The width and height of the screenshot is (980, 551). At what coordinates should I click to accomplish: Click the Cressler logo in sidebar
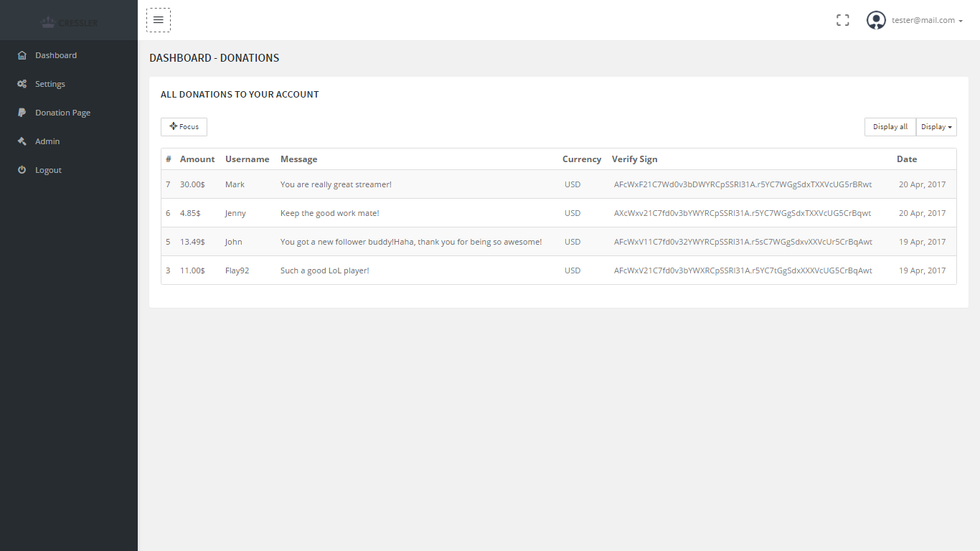click(x=69, y=22)
